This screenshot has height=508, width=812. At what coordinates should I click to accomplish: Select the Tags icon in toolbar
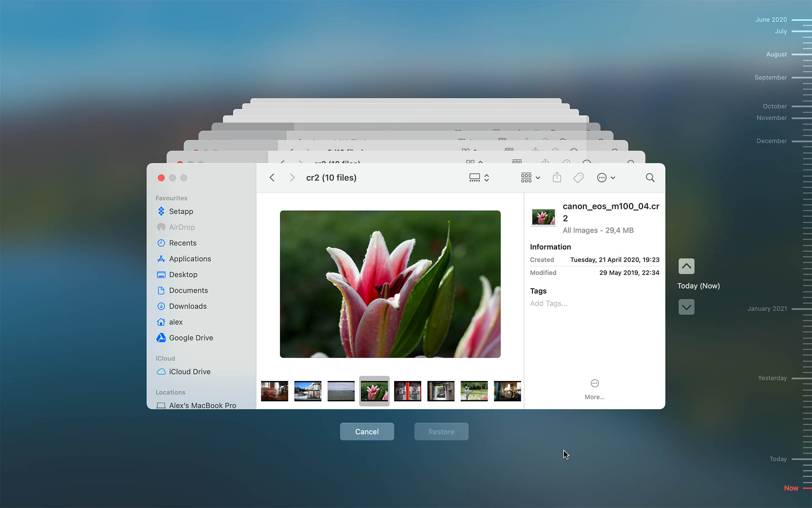tap(579, 177)
